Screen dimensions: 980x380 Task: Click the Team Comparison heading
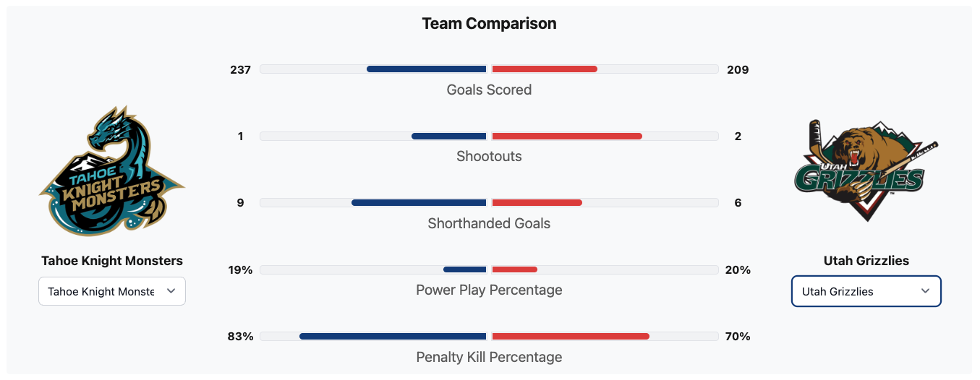click(489, 24)
